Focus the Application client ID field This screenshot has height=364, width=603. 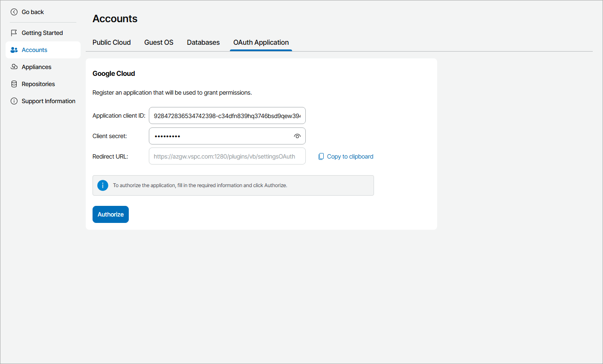coord(227,116)
